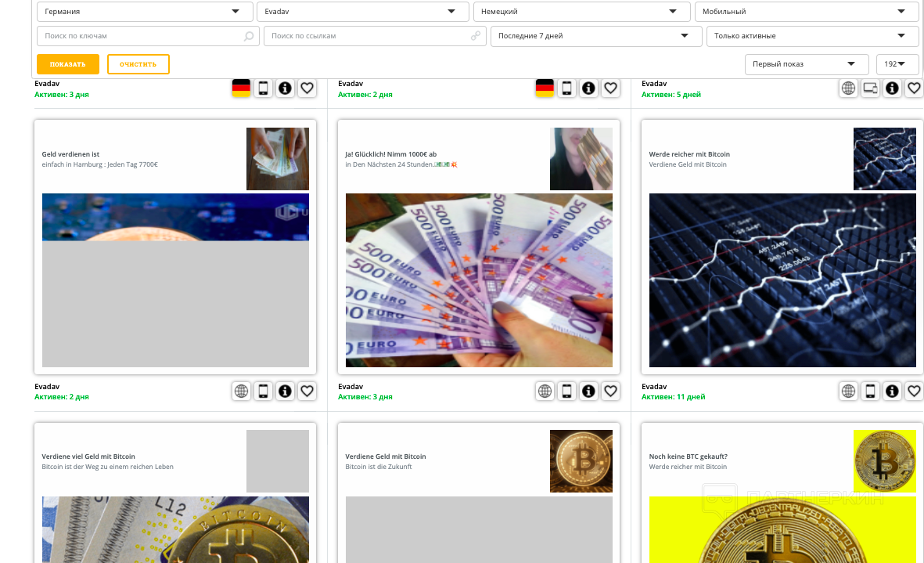
Task: Open the Последние 7 дней period dropdown
Action: [596, 36]
